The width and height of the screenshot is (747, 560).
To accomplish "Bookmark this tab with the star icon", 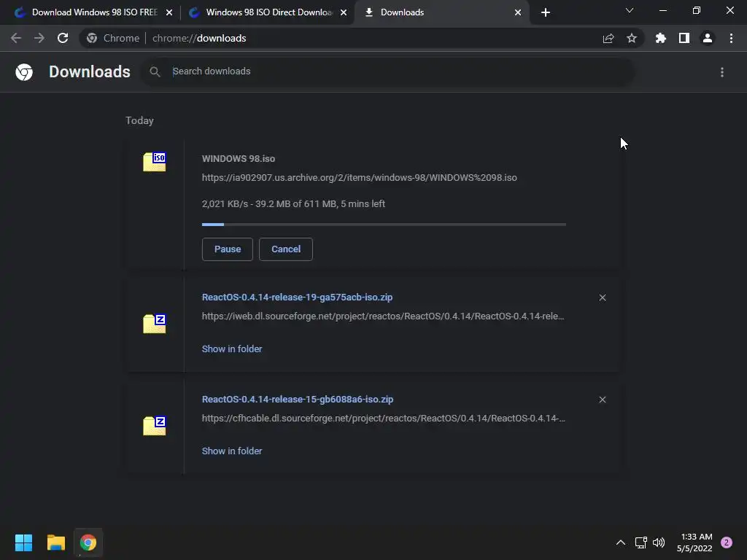I will tap(632, 38).
